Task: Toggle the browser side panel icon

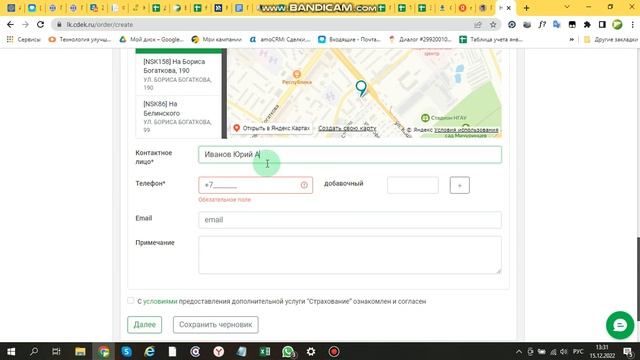Action: (x=602, y=24)
